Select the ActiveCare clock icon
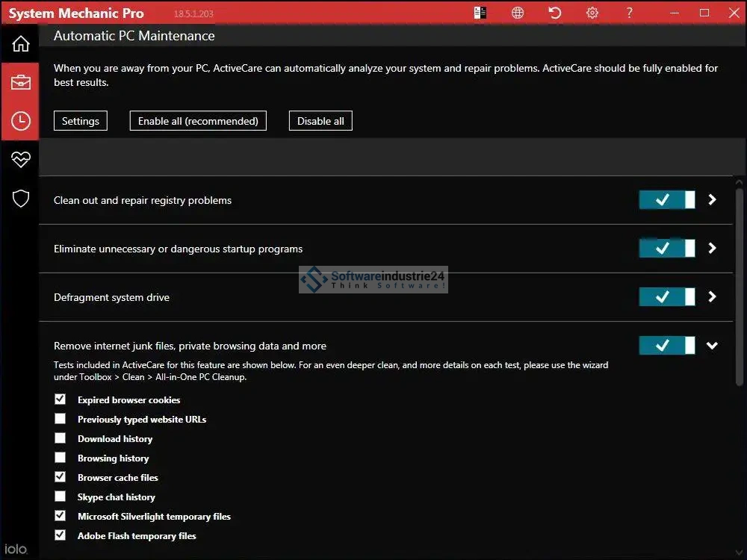This screenshot has height=560, width=747. coord(20,121)
